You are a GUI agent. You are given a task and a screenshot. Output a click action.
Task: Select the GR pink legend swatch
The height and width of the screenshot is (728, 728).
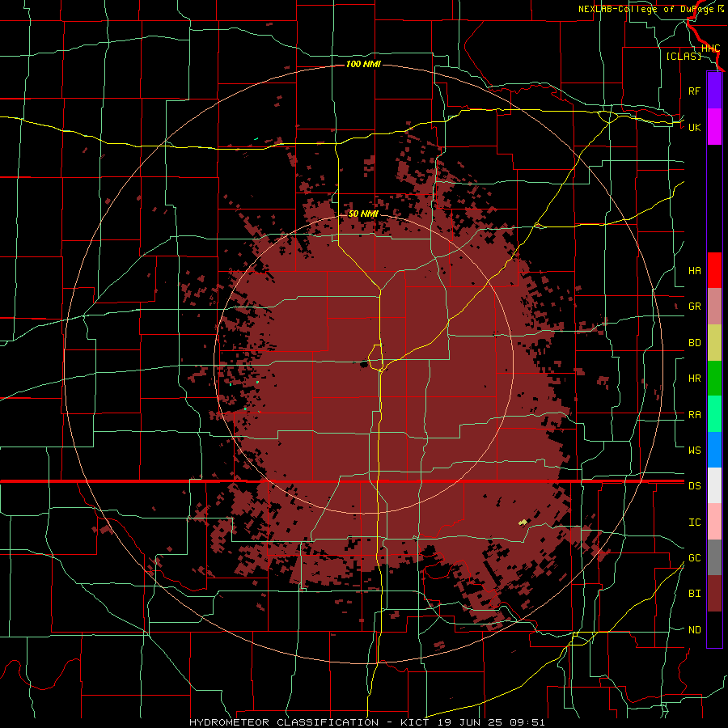tap(714, 307)
